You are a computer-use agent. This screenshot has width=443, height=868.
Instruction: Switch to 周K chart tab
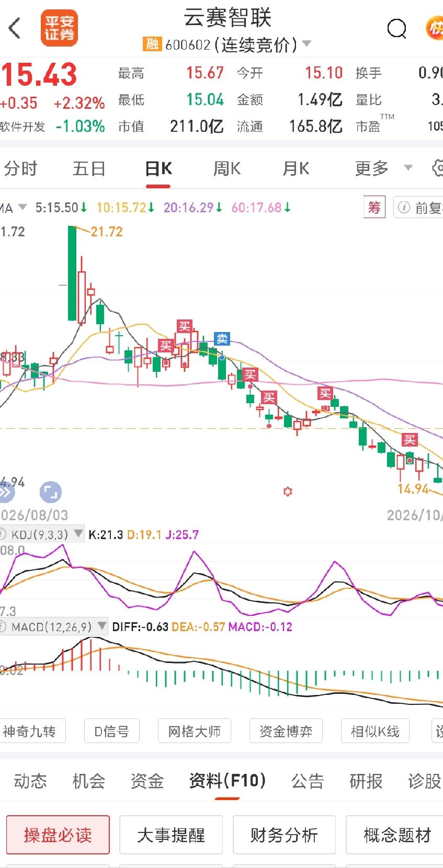click(227, 168)
